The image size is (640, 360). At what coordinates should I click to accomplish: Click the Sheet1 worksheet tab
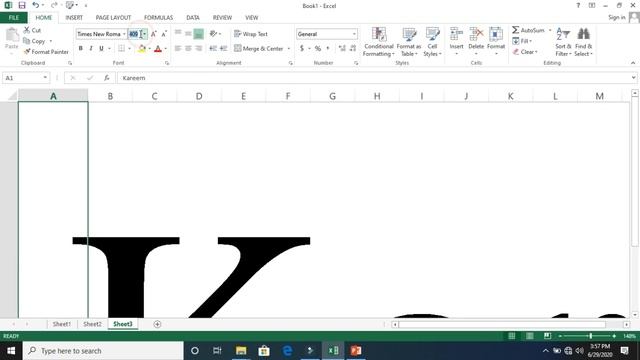coord(62,324)
